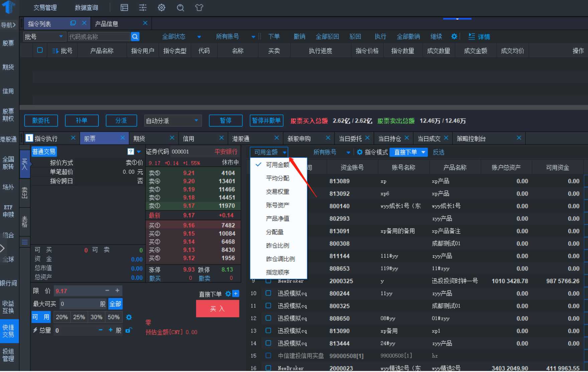The height and width of the screenshot is (372, 588).
Task: Open the 自动分派 dropdown
Action: (172, 121)
